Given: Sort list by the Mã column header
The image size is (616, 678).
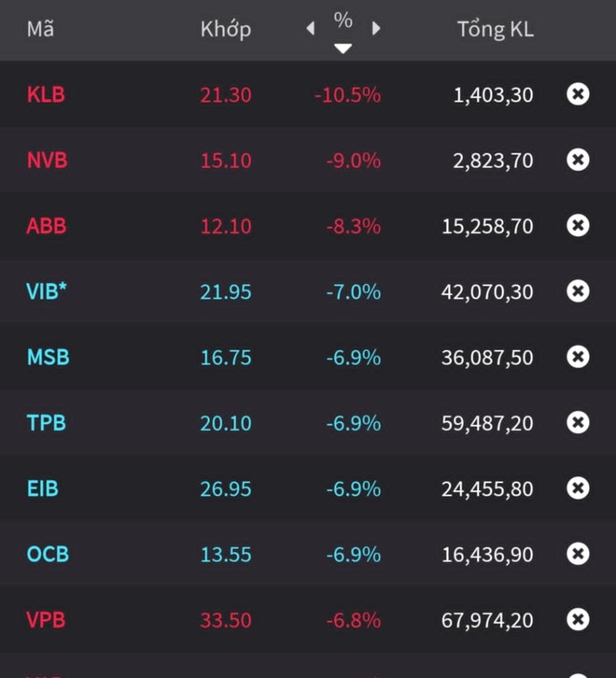Looking at the screenshot, I should click(x=40, y=29).
